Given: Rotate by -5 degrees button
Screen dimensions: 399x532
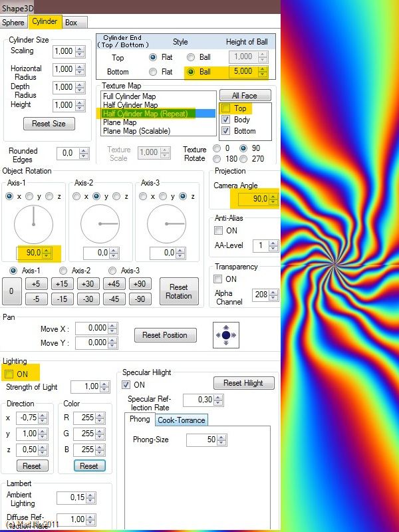Looking at the screenshot, I should [x=37, y=299].
